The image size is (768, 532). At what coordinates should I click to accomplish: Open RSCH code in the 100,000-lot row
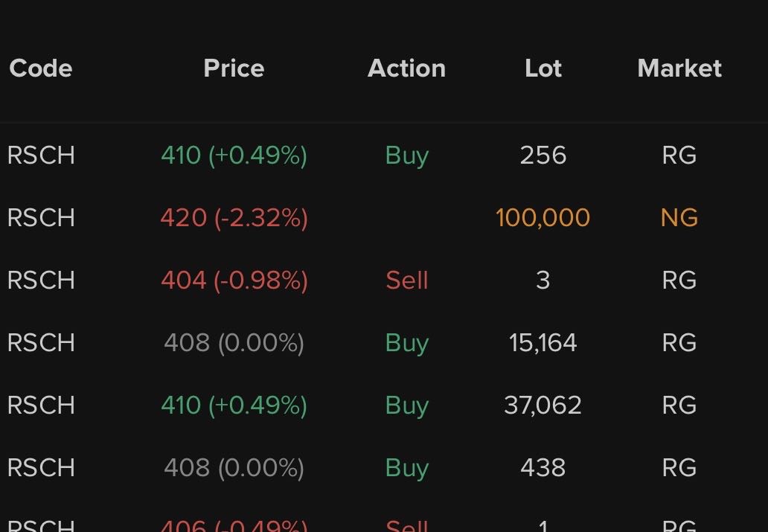tap(41, 218)
